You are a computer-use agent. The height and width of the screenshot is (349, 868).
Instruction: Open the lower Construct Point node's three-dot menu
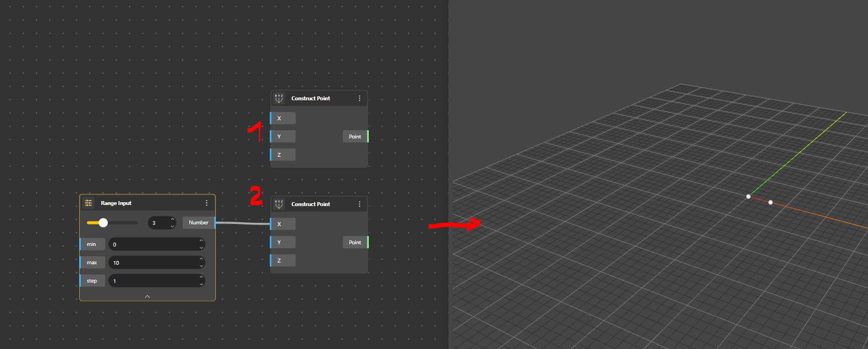tap(360, 204)
